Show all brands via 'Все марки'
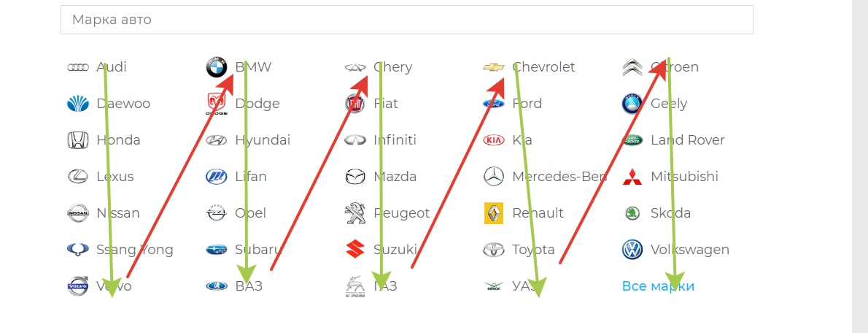 point(658,286)
